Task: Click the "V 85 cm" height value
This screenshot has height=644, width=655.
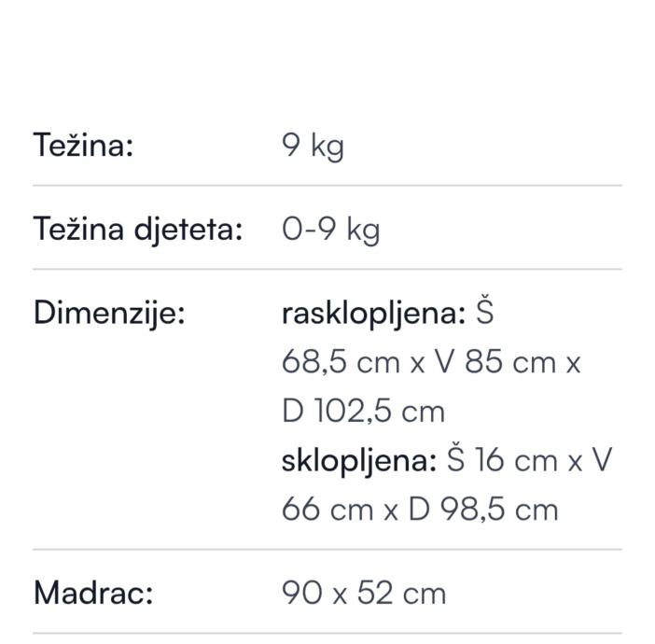Action: pos(483,362)
